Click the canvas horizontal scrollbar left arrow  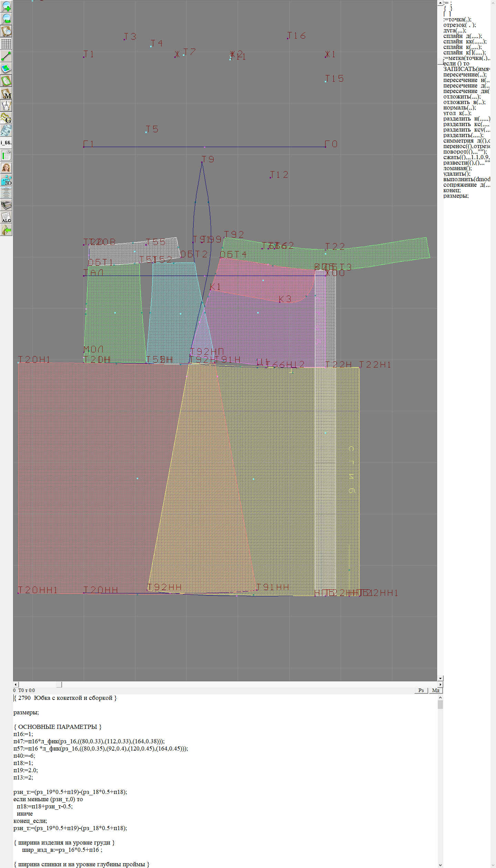(x=15, y=684)
